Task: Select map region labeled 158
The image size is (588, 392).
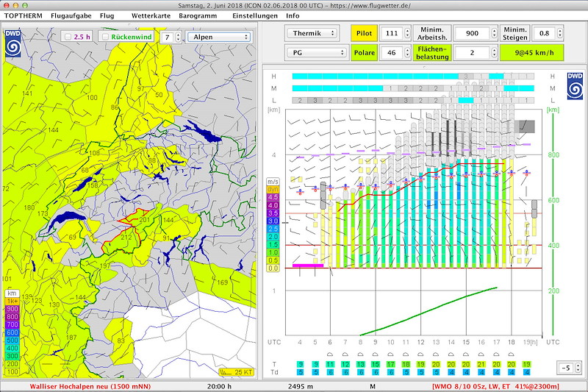Action: 93,185
